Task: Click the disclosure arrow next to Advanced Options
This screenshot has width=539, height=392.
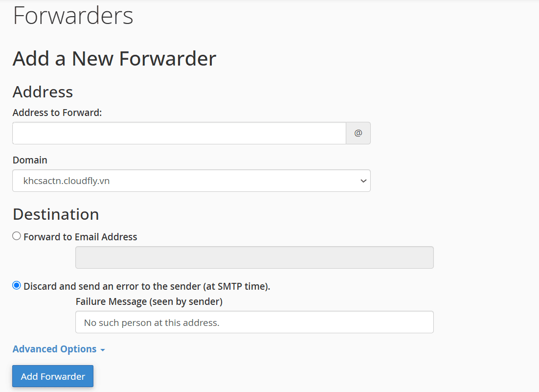Action: (103, 350)
